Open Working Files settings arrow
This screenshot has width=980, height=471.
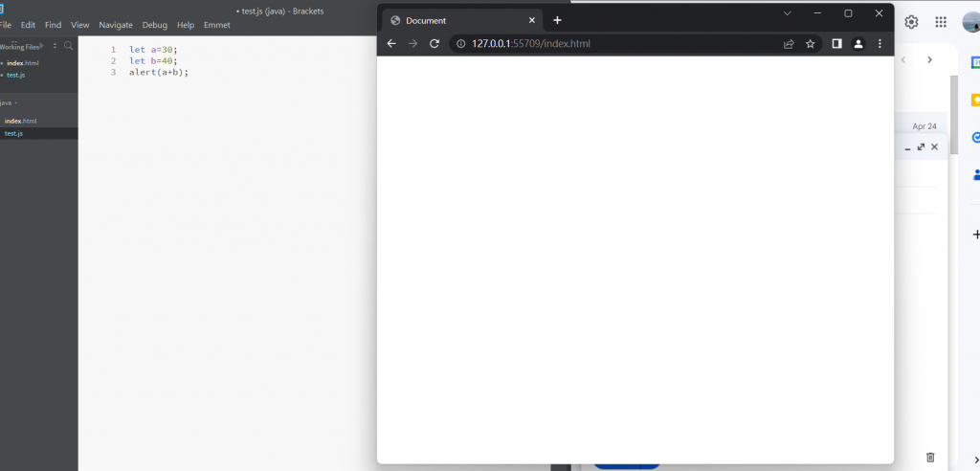click(x=42, y=46)
